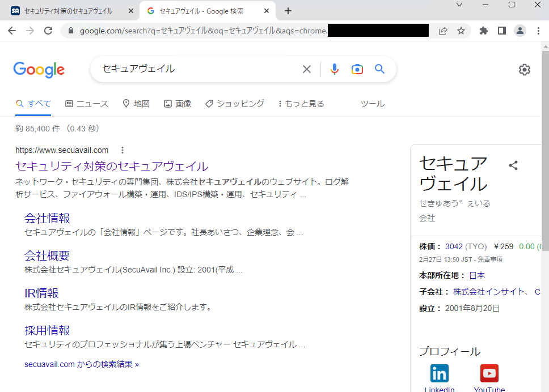Share this page via address bar icon
This screenshot has width=549, height=392.
pos(443,31)
